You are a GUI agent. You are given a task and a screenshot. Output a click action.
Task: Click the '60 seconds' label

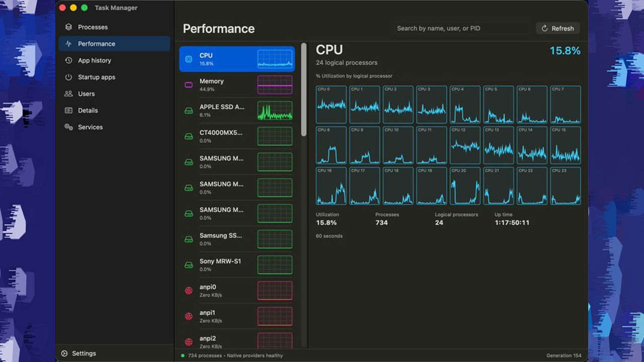coord(329,236)
